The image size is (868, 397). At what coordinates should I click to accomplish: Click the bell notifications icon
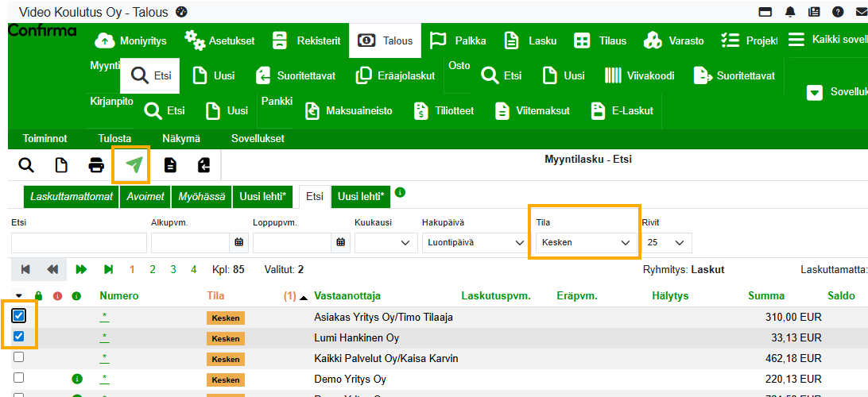[x=789, y=12]
